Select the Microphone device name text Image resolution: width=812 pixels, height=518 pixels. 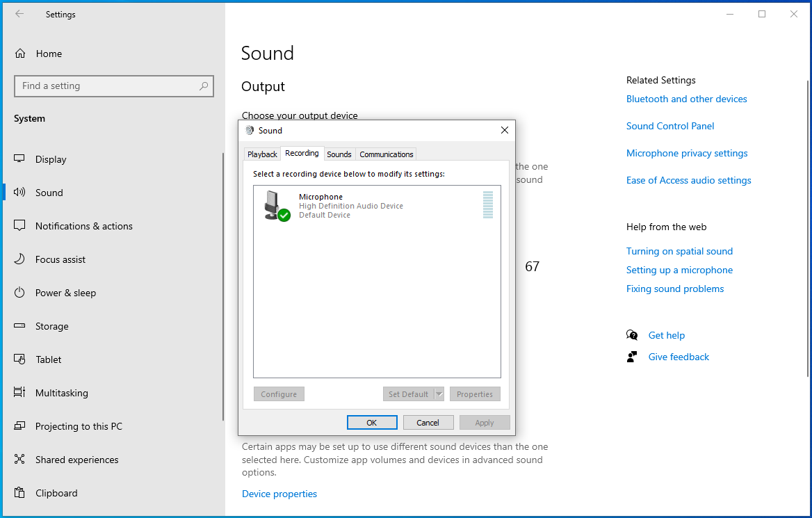pos(320,197)
